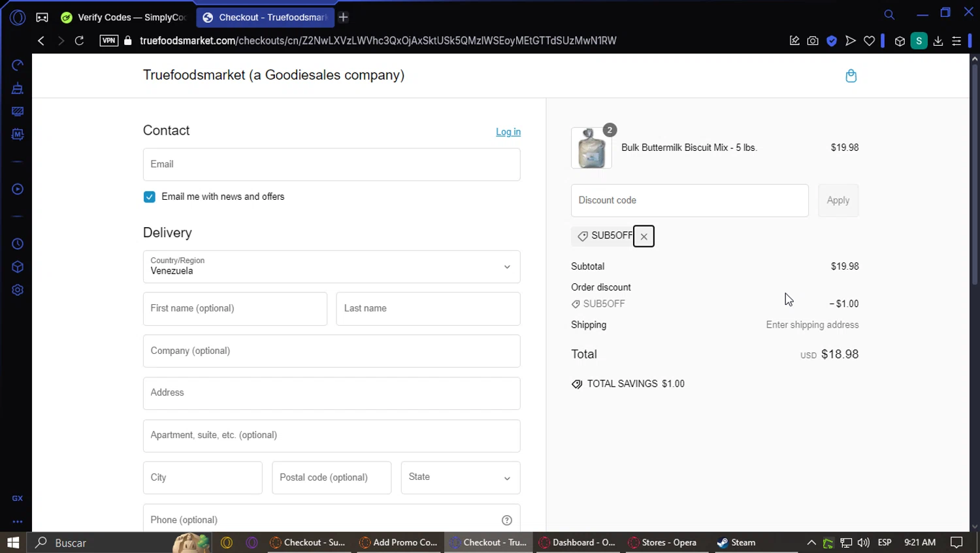The width and height of the screenshot is (980, 553).
Task: Open the green S extension icon
Action: coord(919,40)
